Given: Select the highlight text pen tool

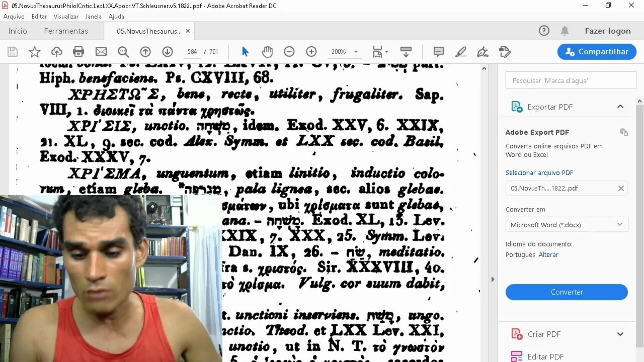Looking at the screenshot, I should pos(460,52).
